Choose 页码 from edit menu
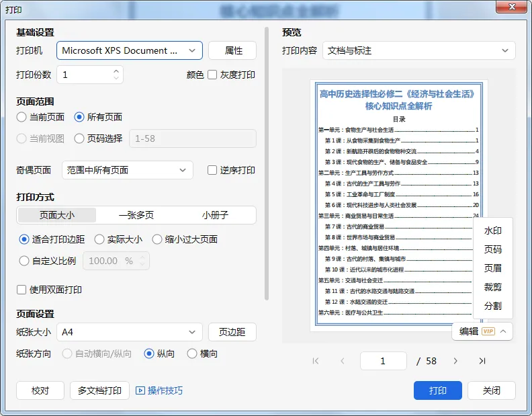This screenshot has width=532, height=416. pyautogui.click(x=492, y=249)
